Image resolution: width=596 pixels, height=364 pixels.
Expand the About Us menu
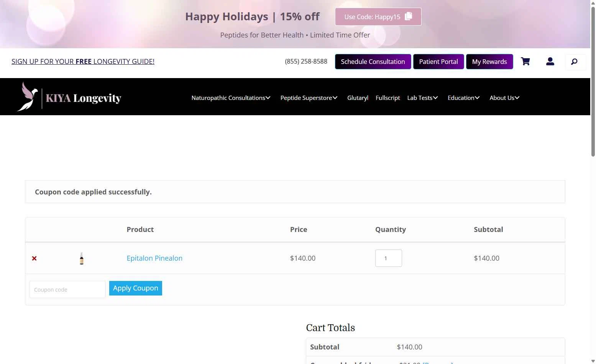(x=504, y=98)
